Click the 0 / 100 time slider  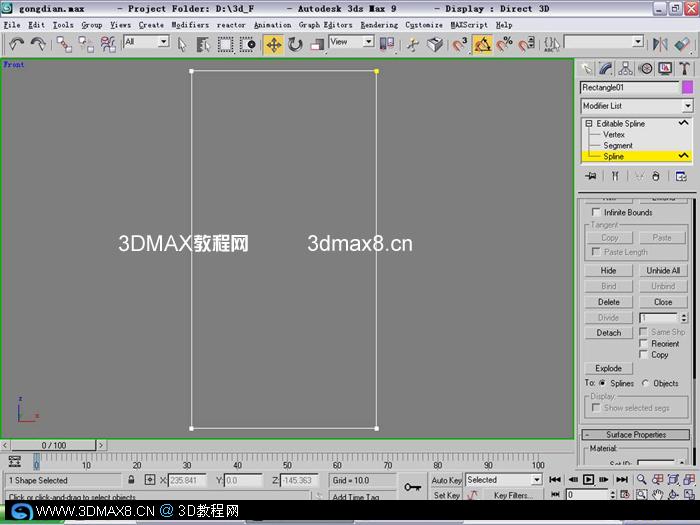pos(54,445)
